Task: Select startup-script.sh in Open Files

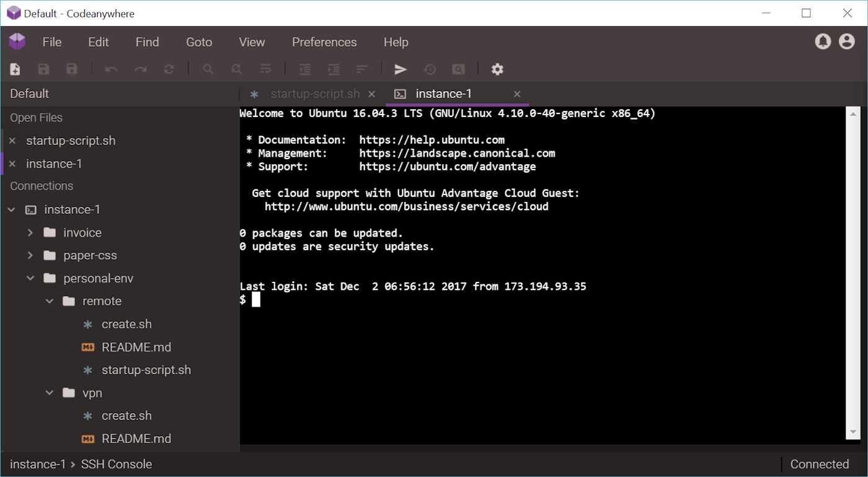Action: point(71,141)
